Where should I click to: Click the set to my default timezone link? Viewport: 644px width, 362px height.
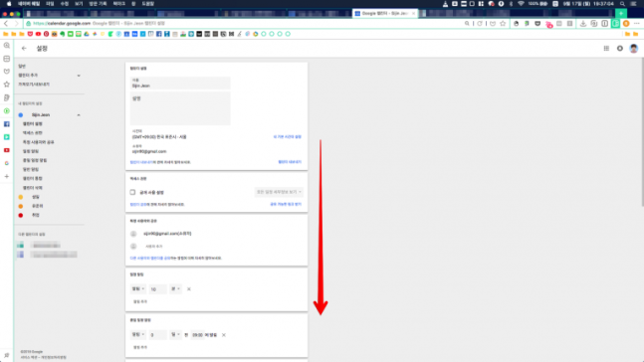coord(287,136)
